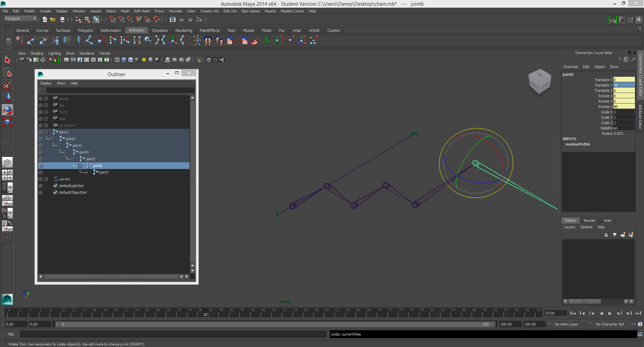
Task: Toggle use all lights yellow bulb icon
Action: click(x=144, y=60)
